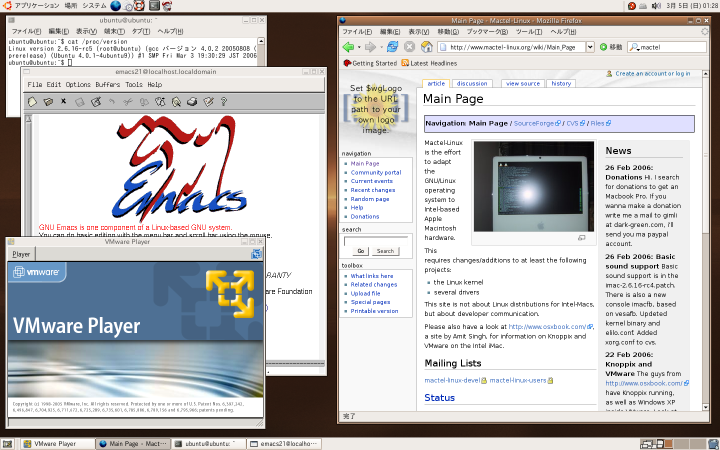This screenshot has height=450, width=720.
Task: Click the Show Desktop button in bottom panel
Action: tap(7, 444)
